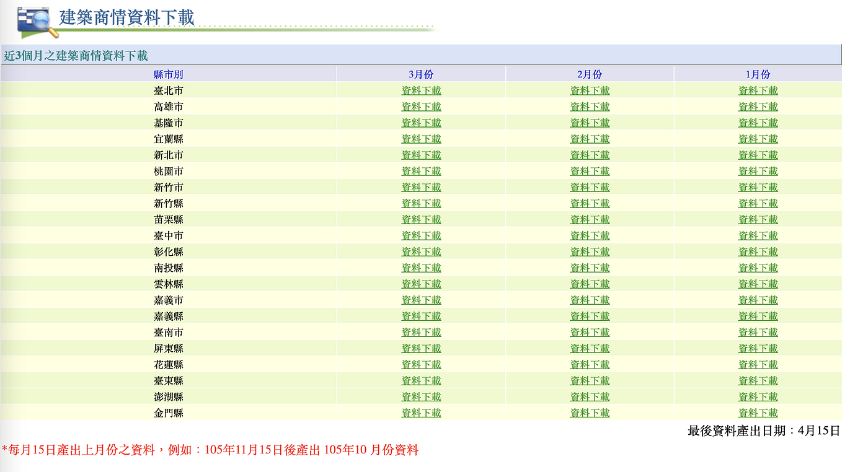Click the 建築商情資料下載 page title
The image size is (868, 472).
coord(127,17)
